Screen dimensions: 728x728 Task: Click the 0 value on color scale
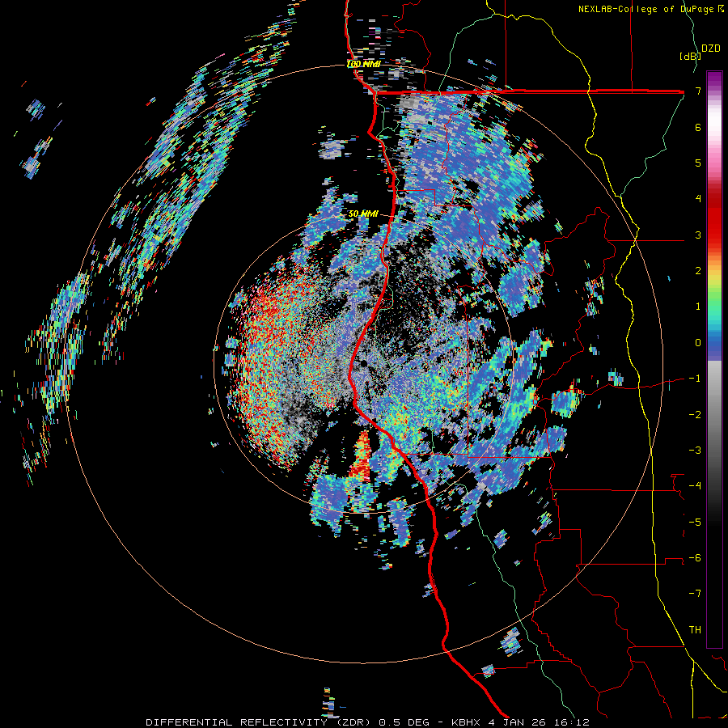click(x=698, y=343)
